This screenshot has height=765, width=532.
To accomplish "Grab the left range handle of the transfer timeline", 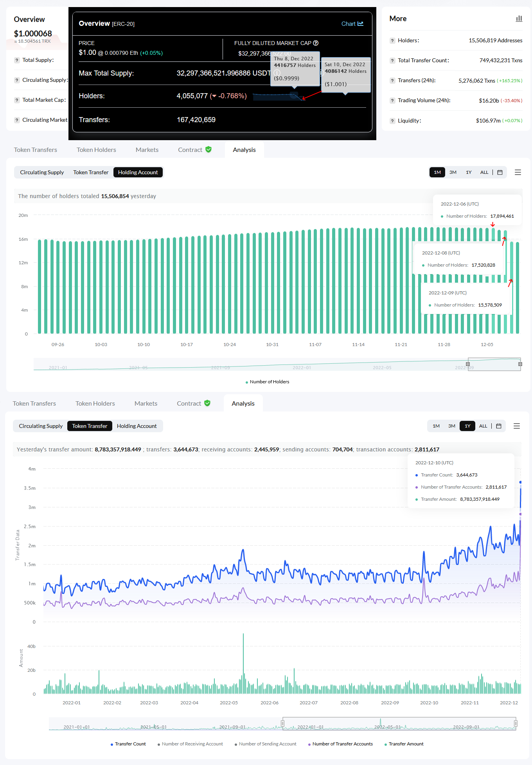I will pos(283,723).
